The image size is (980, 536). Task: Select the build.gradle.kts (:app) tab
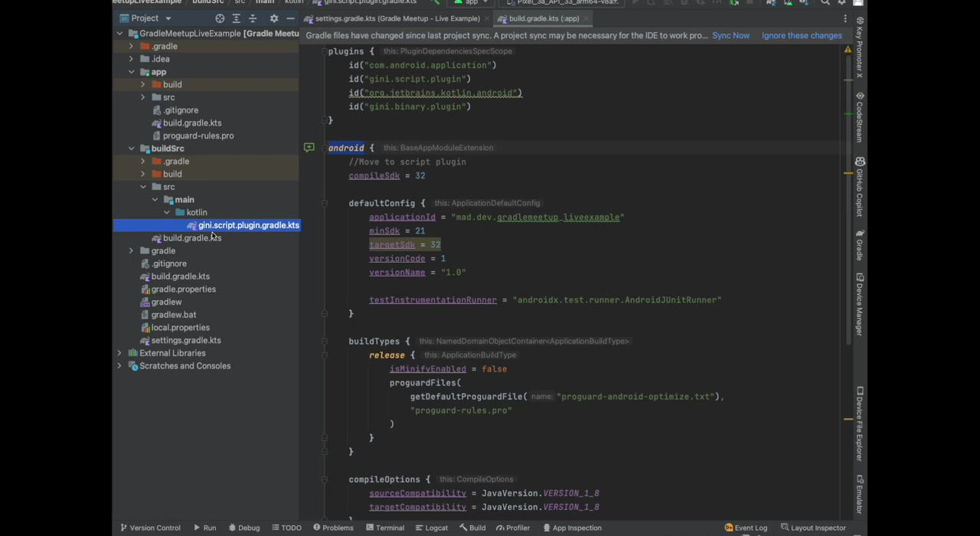tap(544, 18)
